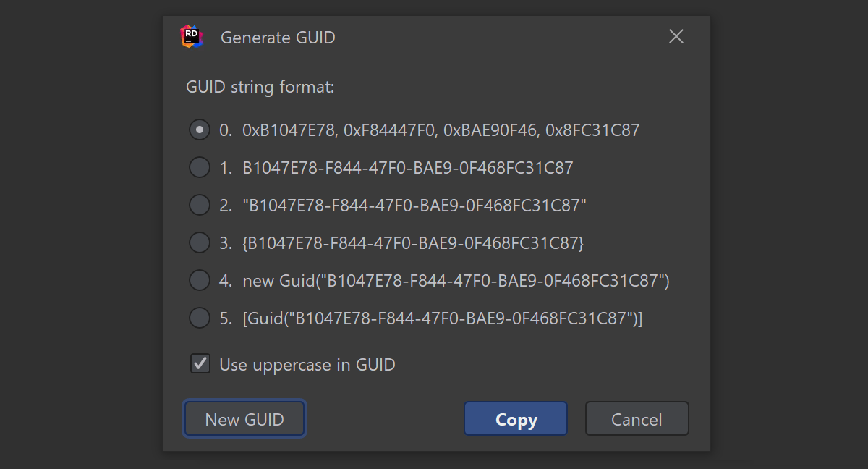
Task: Click the "Use uppercase in GUID" label text
Action: coord(307,364)
